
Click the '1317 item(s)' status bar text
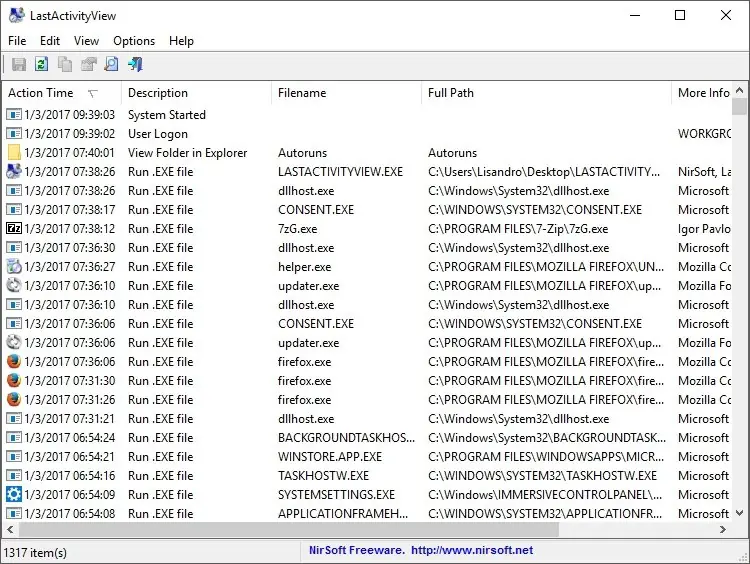(x=35, y=553)
